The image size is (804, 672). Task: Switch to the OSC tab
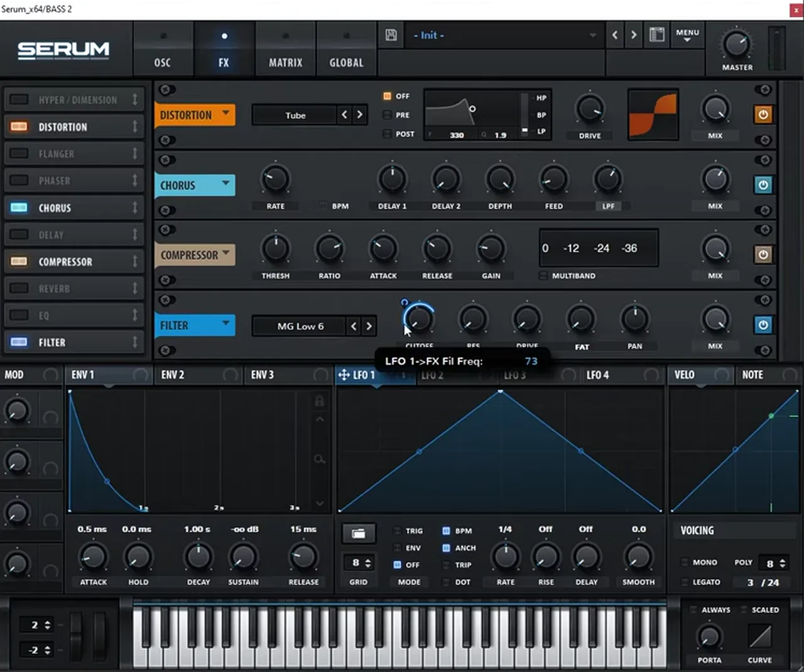point(163,49)
